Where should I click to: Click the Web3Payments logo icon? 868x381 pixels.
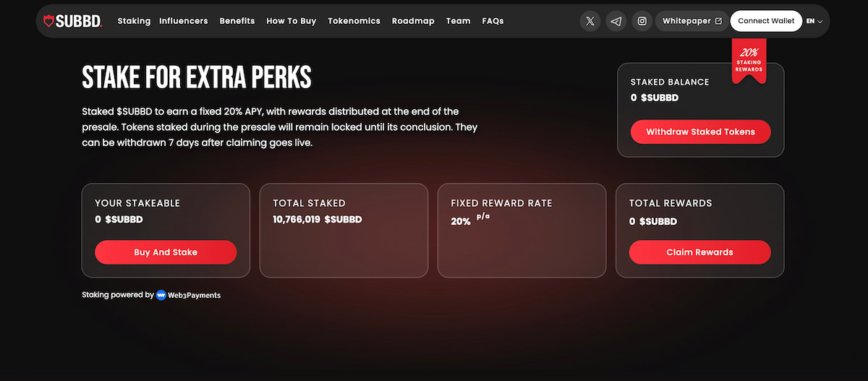point(161,295)
